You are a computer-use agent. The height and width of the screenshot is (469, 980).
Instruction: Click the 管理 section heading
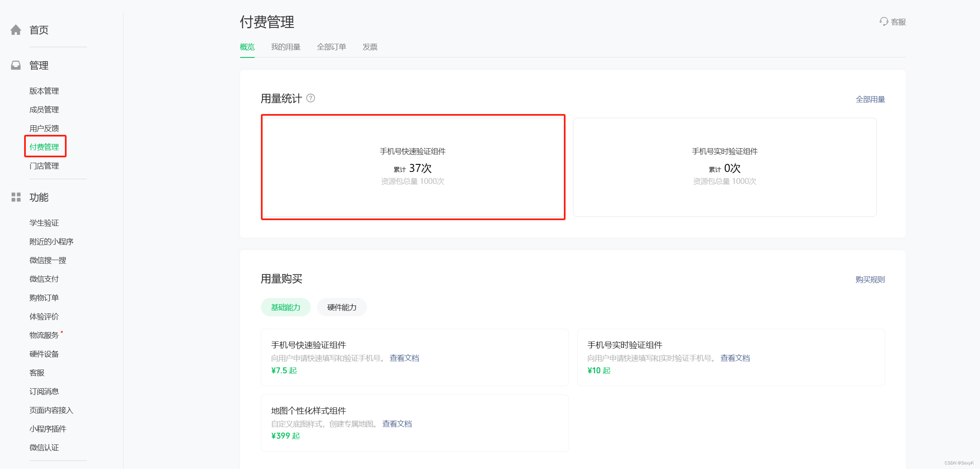point(39,65)
